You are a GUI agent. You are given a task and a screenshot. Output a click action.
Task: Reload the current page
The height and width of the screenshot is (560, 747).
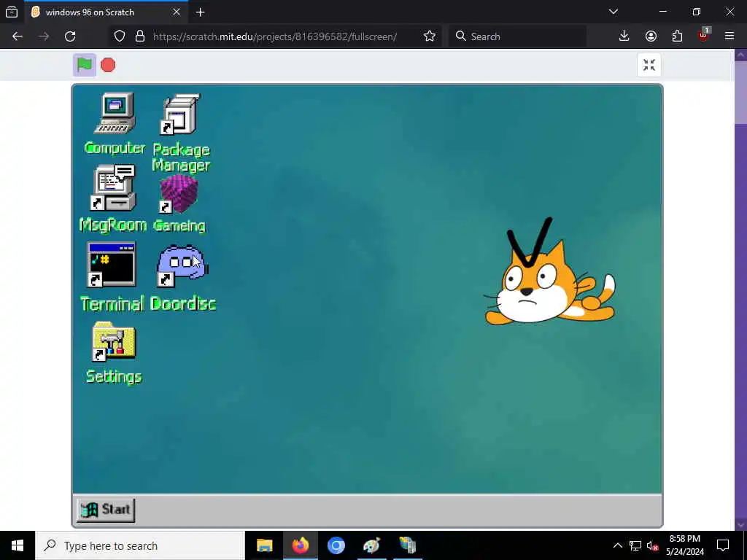pyautogui.click(x=70, y=36)
